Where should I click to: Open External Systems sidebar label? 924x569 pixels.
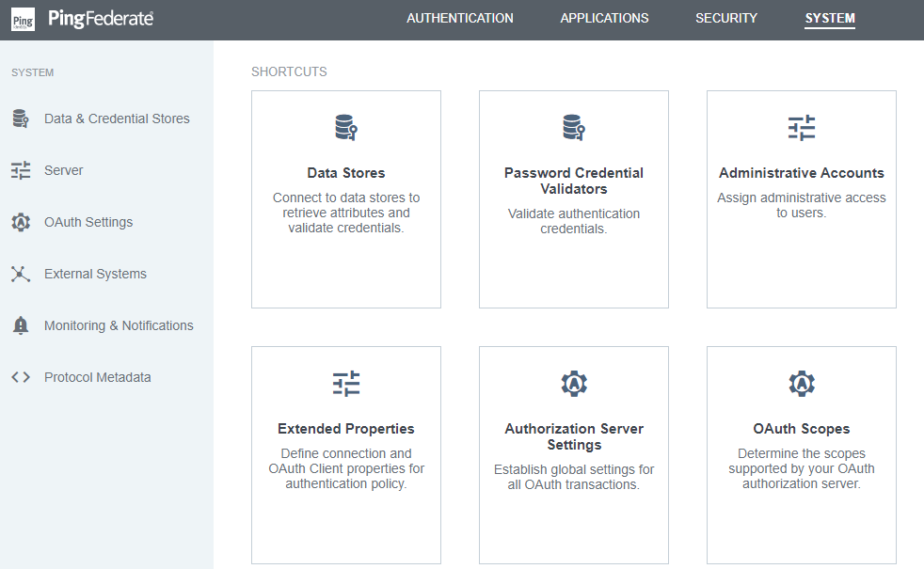click(95, 274)
